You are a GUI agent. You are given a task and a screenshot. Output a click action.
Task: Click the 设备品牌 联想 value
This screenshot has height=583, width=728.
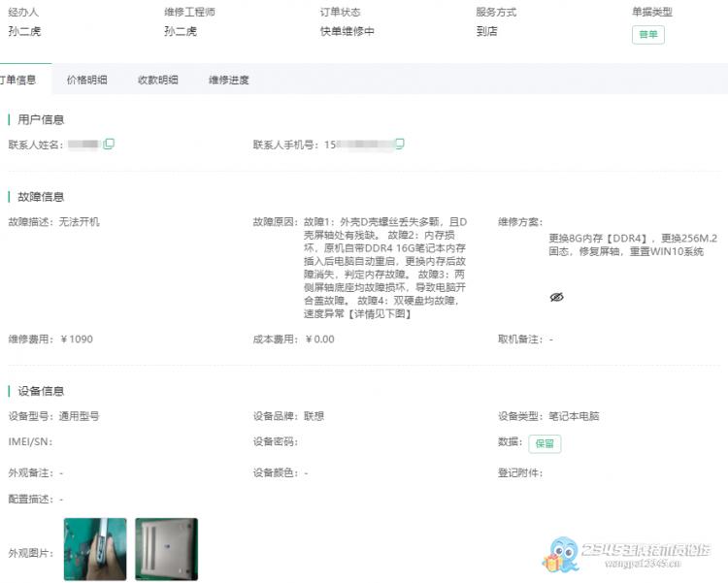(314, 416)
